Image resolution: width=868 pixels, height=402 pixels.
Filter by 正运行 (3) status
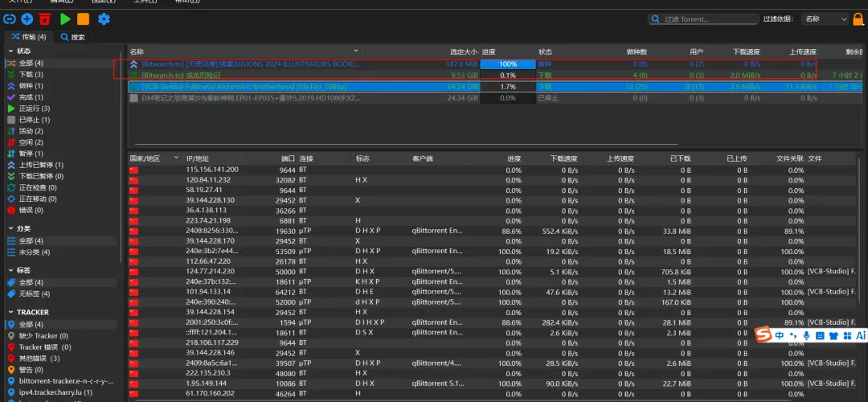61,109
